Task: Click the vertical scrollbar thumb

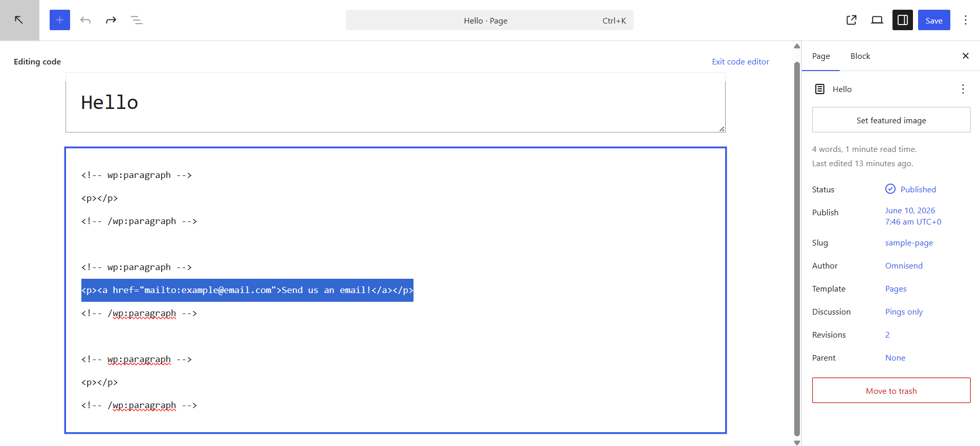Action: point(797,249)
